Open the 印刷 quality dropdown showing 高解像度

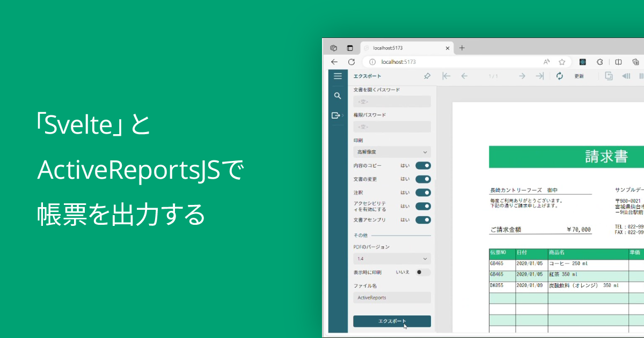tap(391, 152)
